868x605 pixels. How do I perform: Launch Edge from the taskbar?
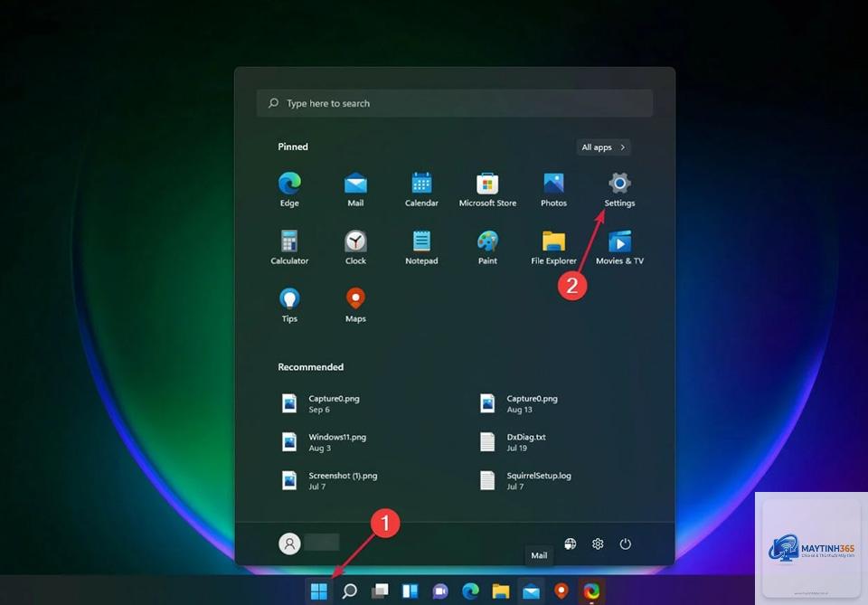(x=470, y=591)
